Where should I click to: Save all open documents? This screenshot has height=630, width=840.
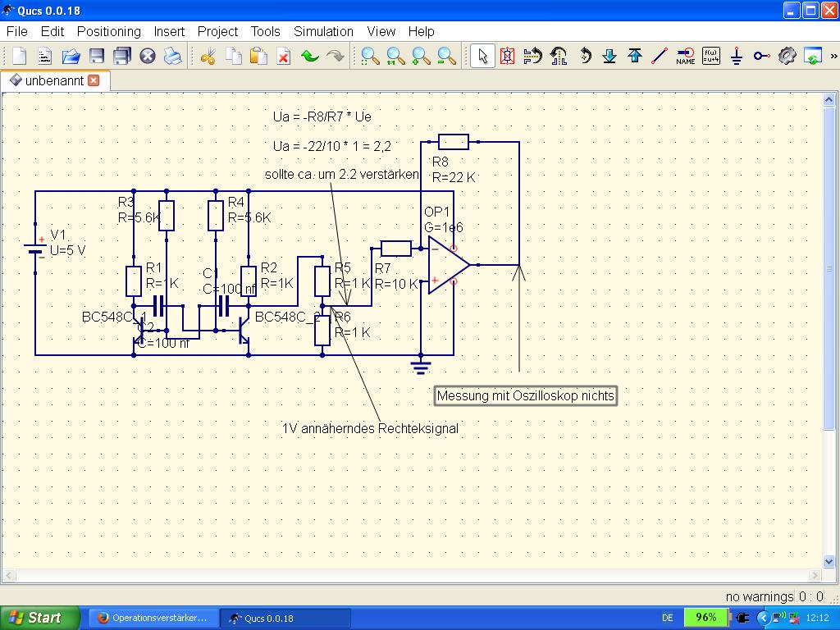point(122,56)
